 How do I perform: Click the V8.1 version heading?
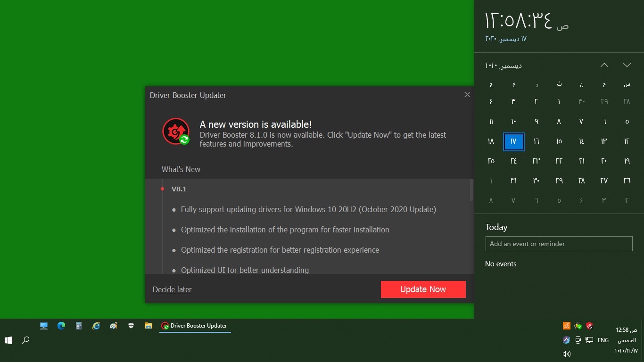click(179, 189)
